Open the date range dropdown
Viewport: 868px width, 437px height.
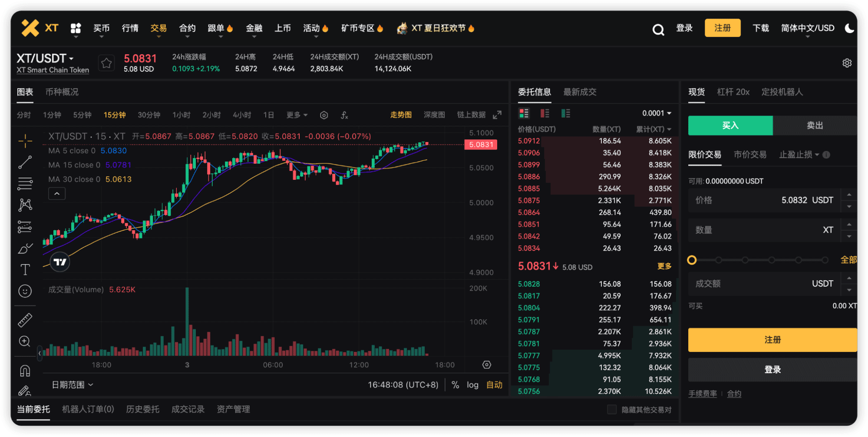pos(72,385)
